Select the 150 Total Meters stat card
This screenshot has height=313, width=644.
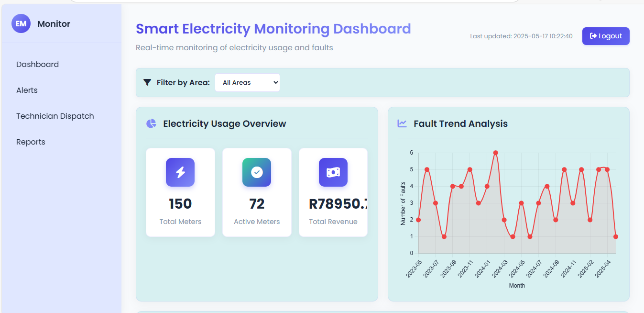click(180, 192)
